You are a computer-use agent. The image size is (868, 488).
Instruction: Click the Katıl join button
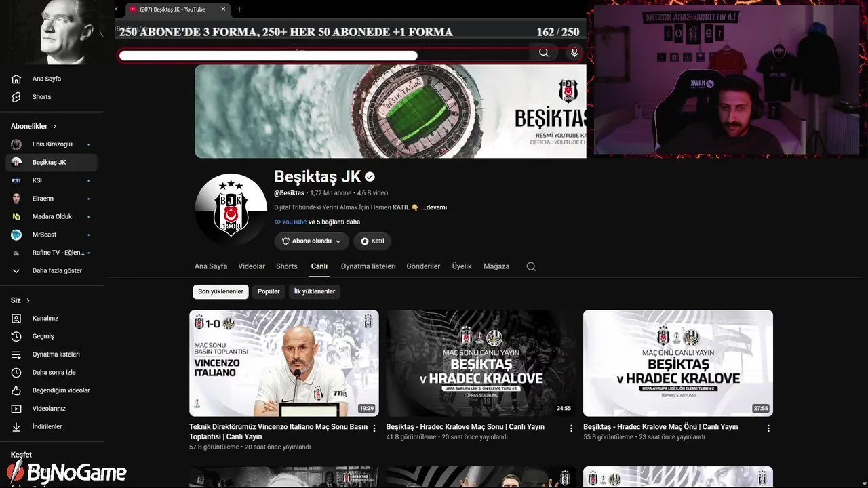coord(372,241)
